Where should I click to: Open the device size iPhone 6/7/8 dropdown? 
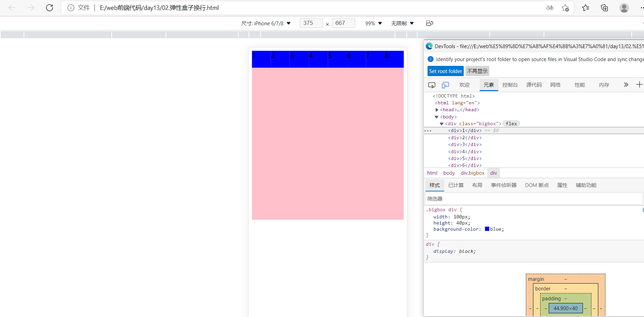(x=266, y=23)
